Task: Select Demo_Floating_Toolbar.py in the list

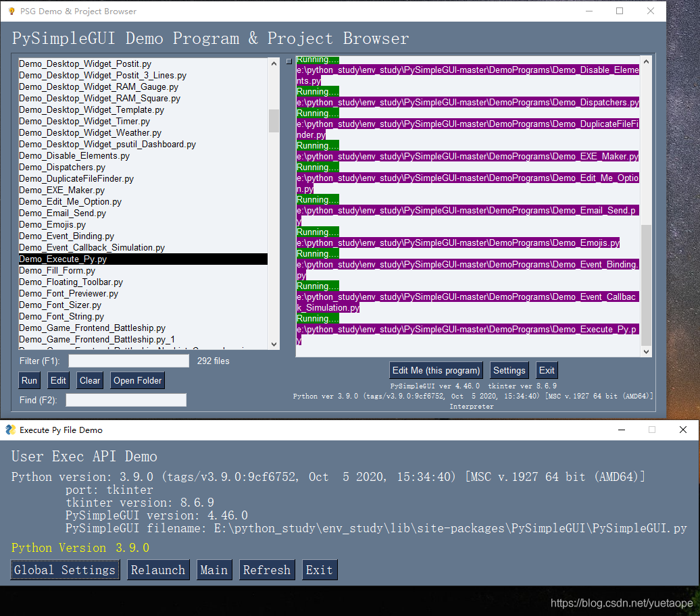Action: coord(143,282)
